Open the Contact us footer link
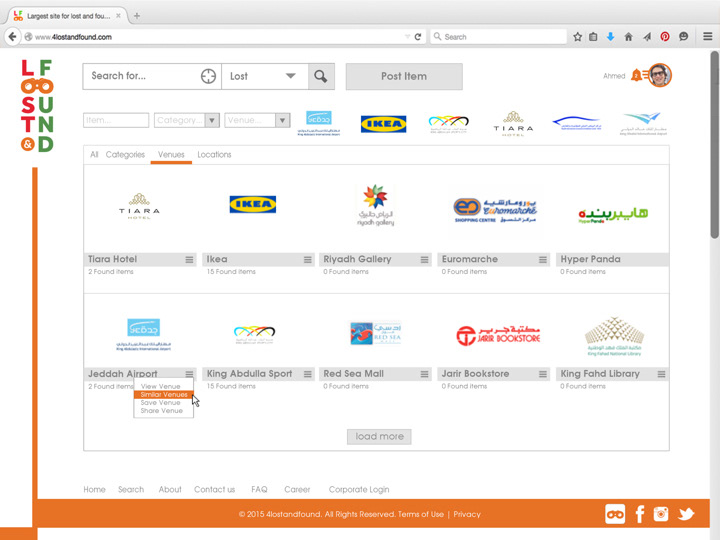 coord(214,489)
